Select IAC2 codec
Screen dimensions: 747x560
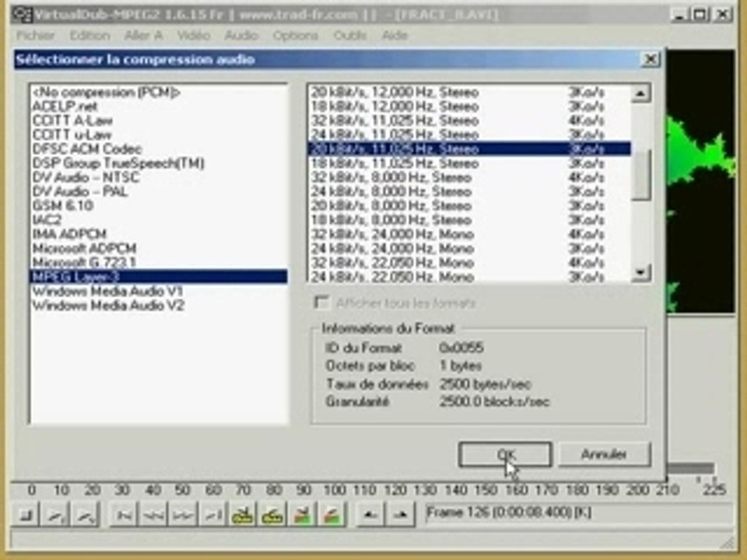(159, 220)
